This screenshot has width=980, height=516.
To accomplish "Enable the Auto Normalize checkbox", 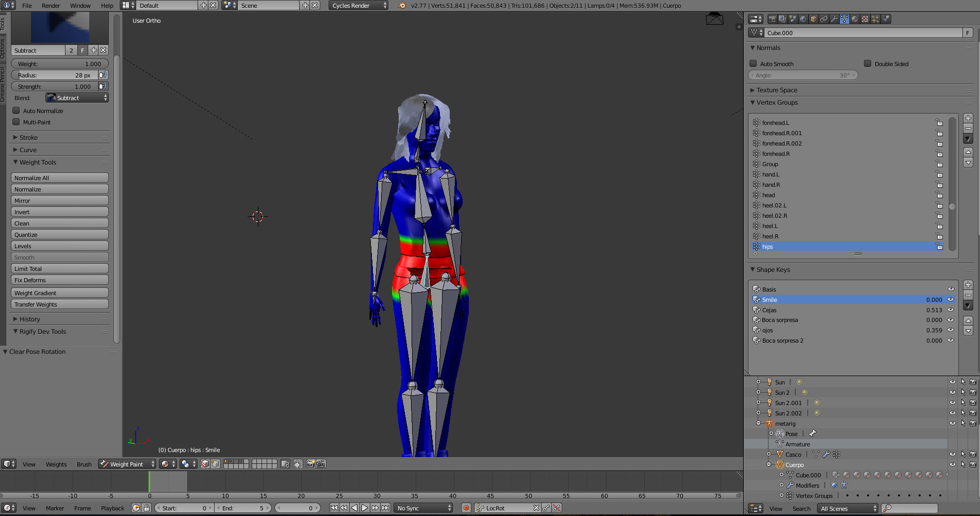I will (x=17, y=111).
